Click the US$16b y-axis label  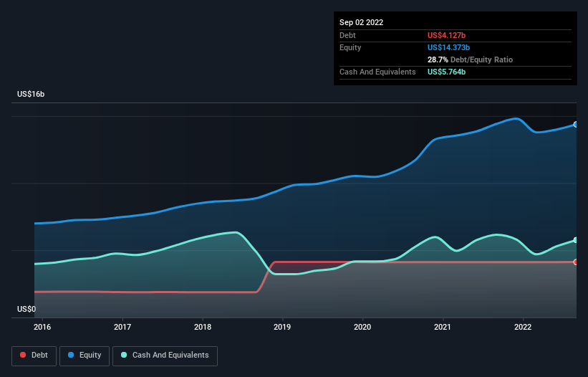click(x=31, y=94)
